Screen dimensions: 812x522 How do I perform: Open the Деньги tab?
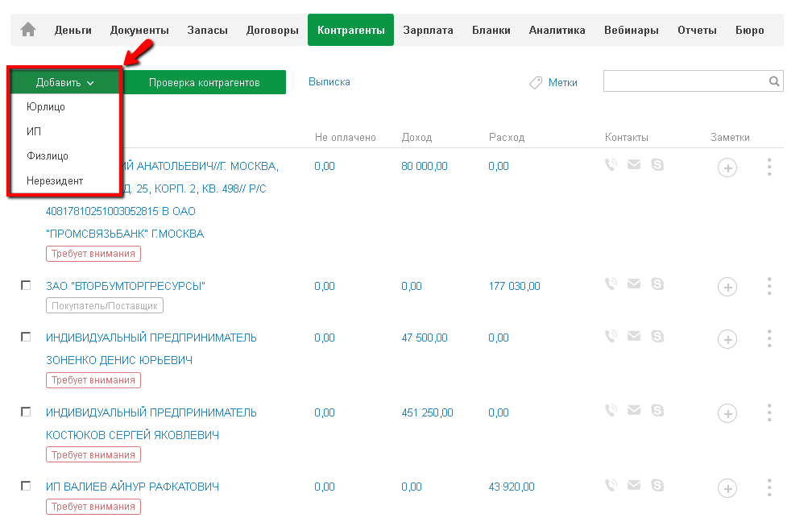coord(73,30)
